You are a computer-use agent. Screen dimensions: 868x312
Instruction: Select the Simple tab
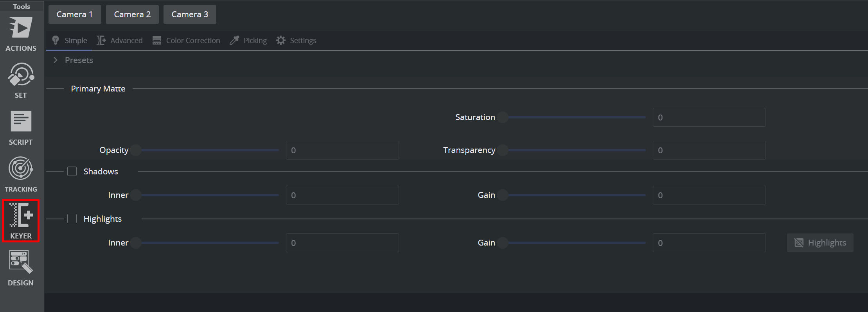[70, 41]
